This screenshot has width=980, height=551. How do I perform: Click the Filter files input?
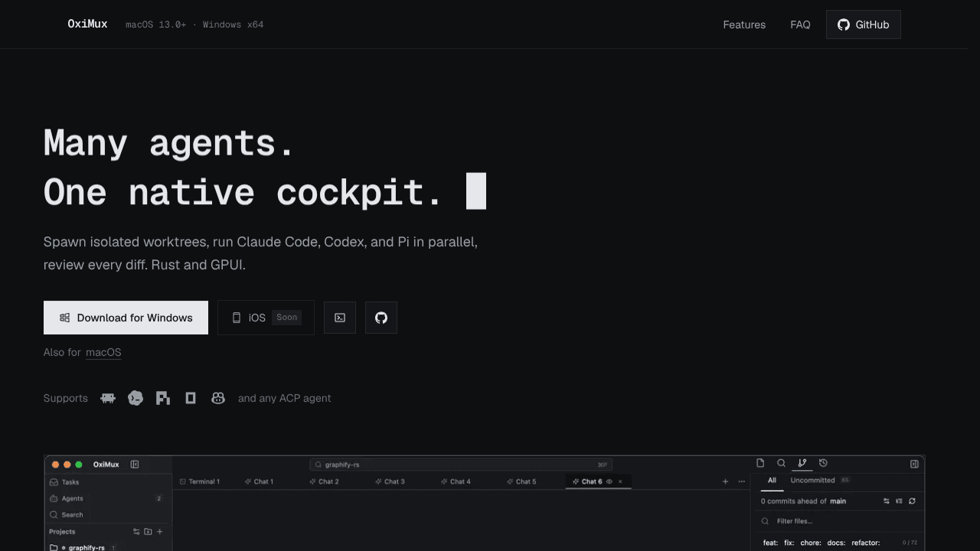click(838, 521)
